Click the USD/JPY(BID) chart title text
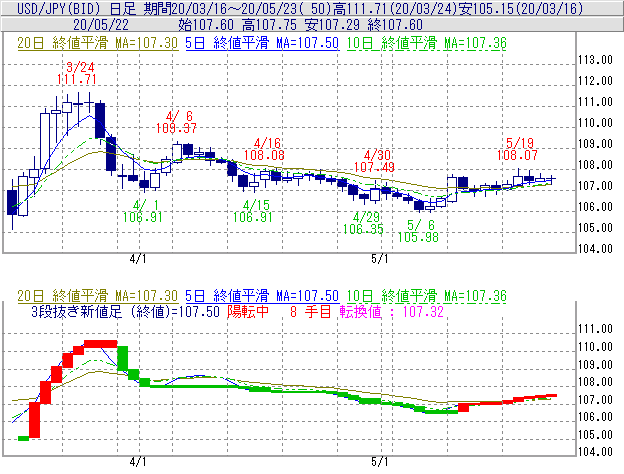Image resolution: width=624 pixels, height=474 pixels. 58,8
